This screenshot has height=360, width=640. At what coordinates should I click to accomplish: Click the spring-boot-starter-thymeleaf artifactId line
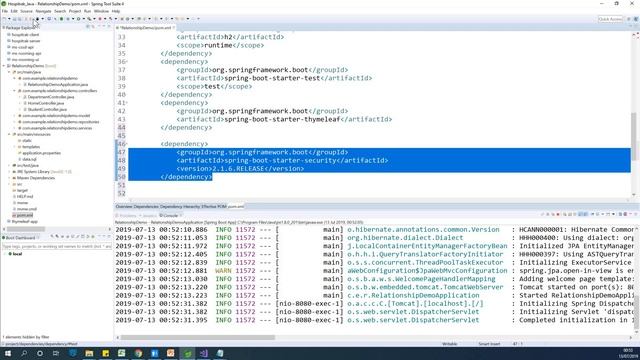point(284,119)
